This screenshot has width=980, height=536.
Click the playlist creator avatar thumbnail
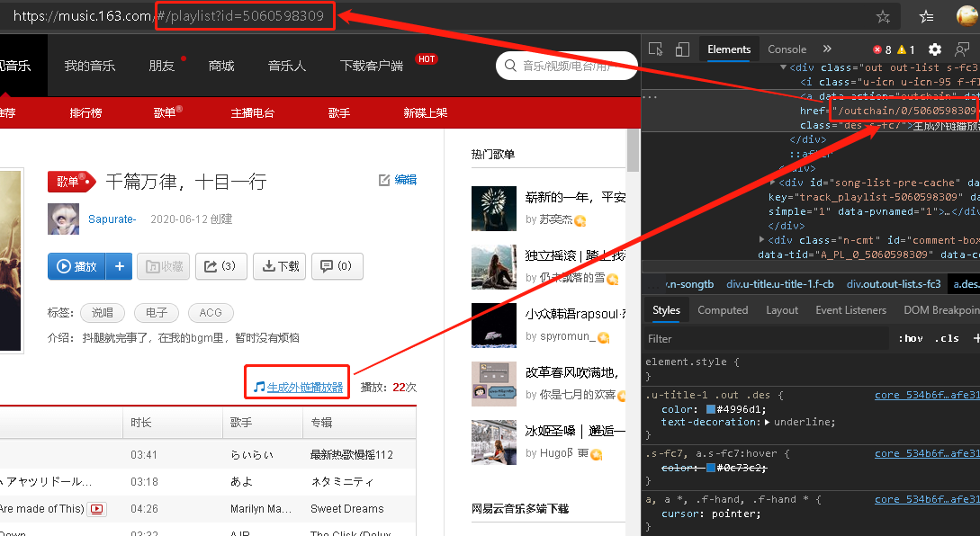tap(64, 219)
